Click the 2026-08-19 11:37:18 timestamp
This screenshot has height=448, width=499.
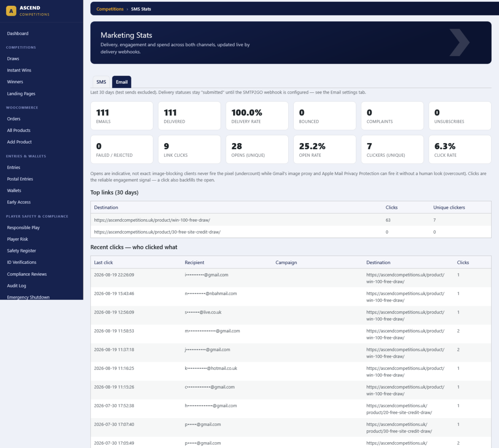pyautogui.click(x=114, y=350)
